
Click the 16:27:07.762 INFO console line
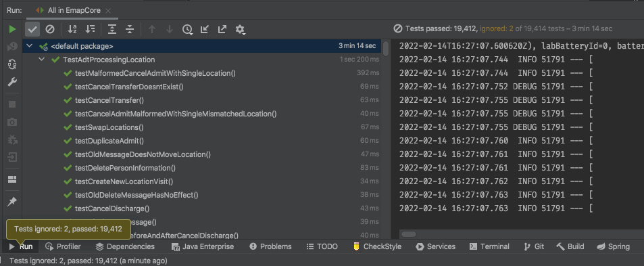(x=496, y=181)
